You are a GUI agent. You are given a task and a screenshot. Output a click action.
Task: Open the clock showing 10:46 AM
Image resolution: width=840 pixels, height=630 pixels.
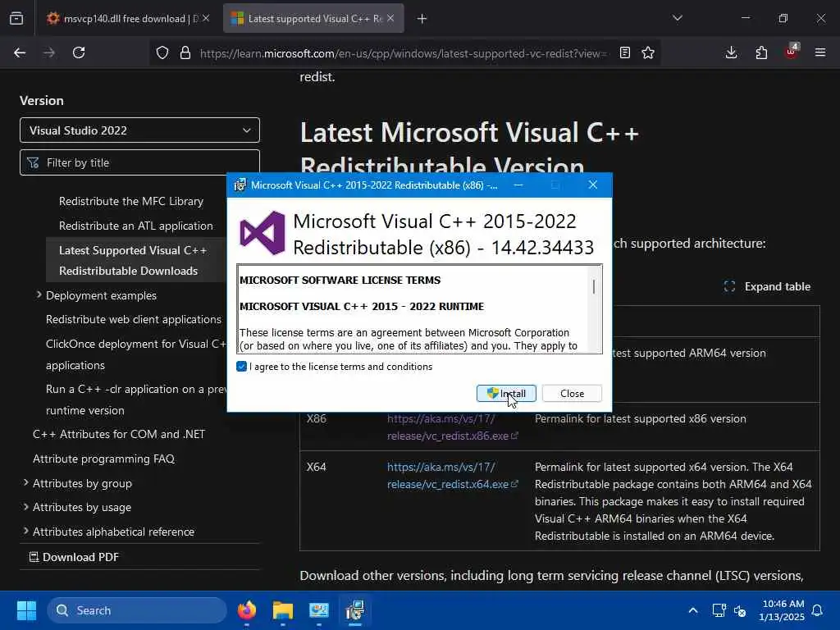782,610
